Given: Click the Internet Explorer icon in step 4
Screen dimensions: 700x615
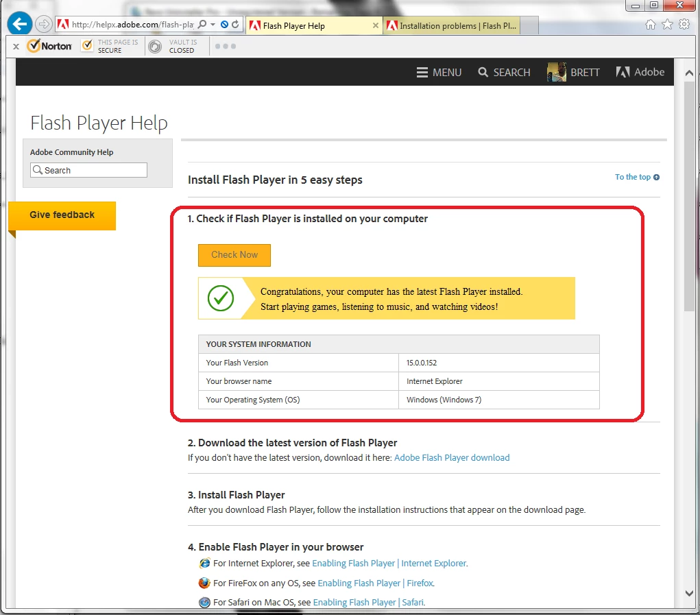Looking at the screenshot, I should [x=204, y=563].
